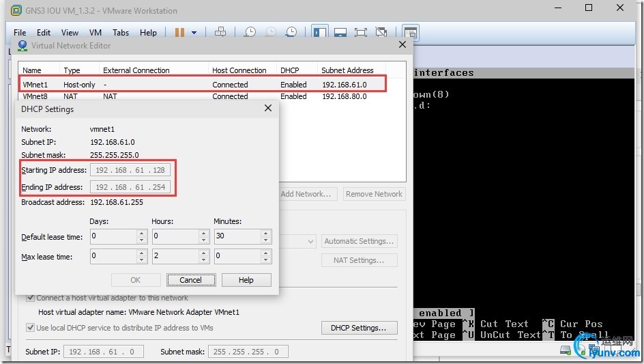Open the Tabs menu
This screenshot has height=364, width=644.
(121, 33)
